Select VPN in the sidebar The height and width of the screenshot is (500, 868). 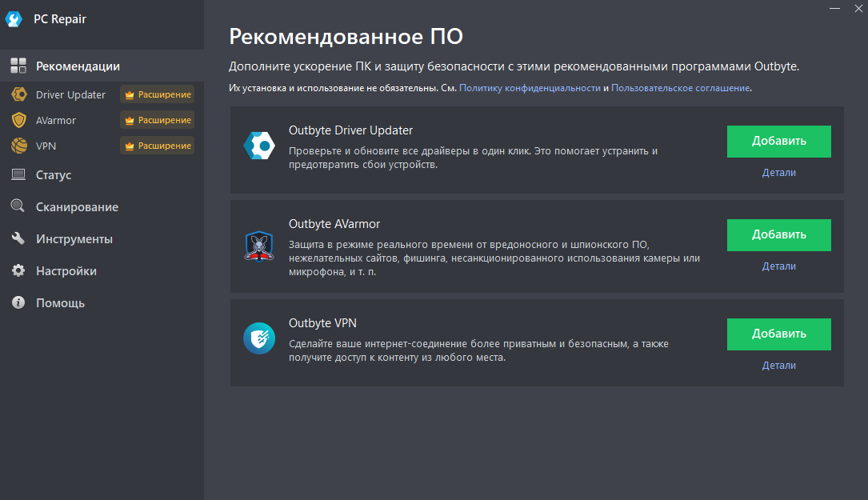click(x=46, y=146)
